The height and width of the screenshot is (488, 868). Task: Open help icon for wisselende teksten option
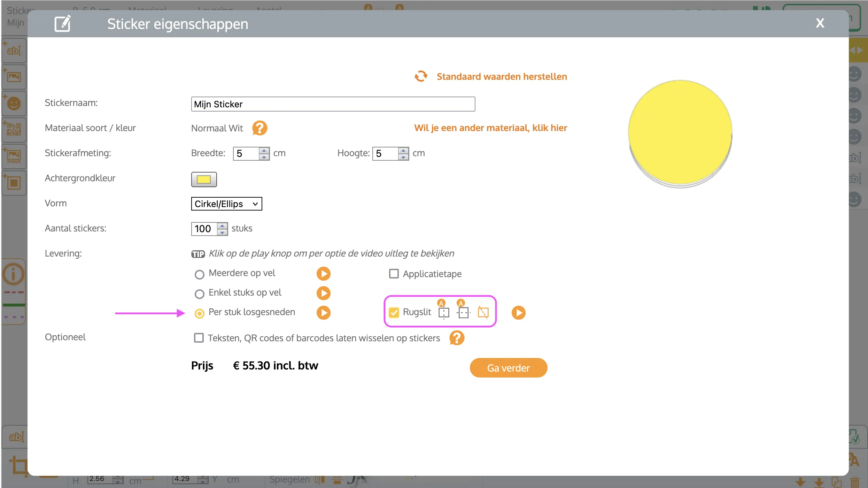457,338
